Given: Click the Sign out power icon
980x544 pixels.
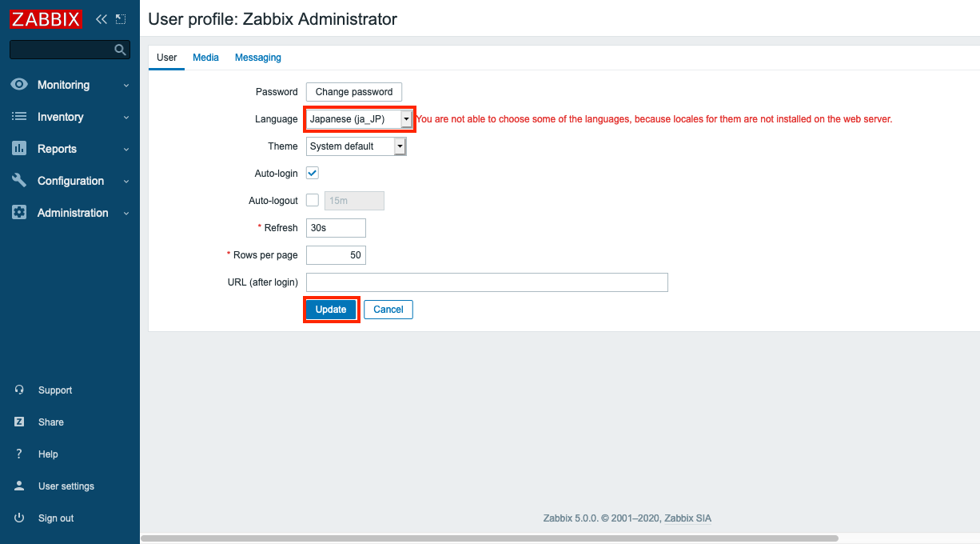Looking at the screenshot, I should [19, 518].
